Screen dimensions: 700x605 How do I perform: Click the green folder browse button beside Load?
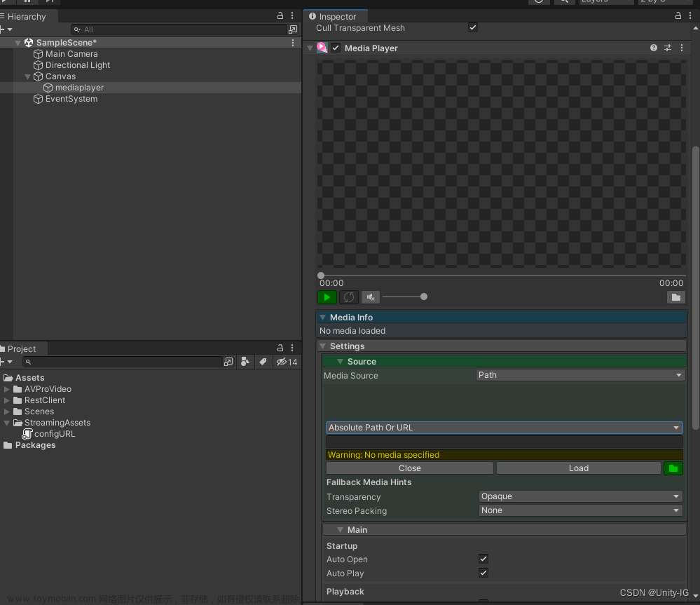(x=673, y=468)
